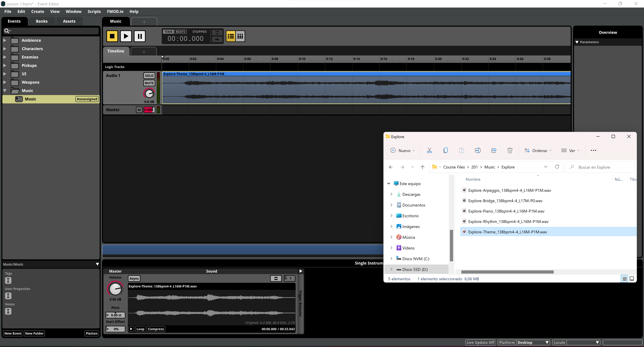The height and width of the screenshot is (347, 644).
Task: Click the search magnifier icon in Events
Action: click(7, 31)
